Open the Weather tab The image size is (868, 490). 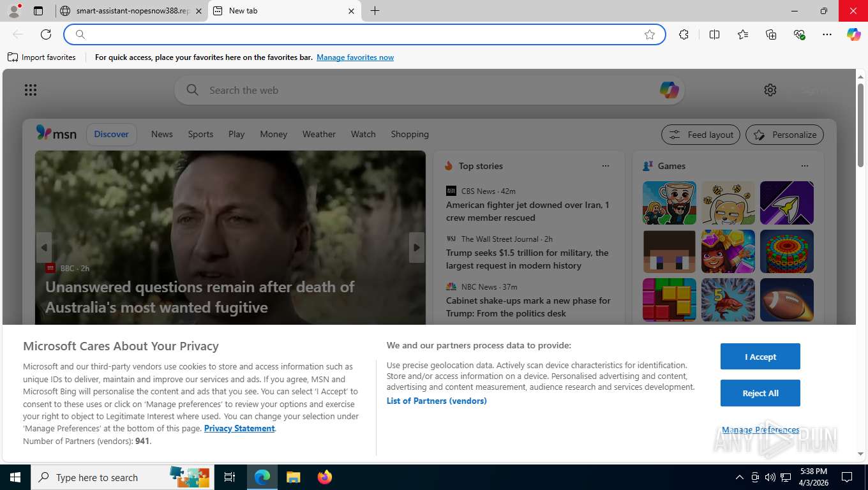pyautogui.click(x=319, y=134)
